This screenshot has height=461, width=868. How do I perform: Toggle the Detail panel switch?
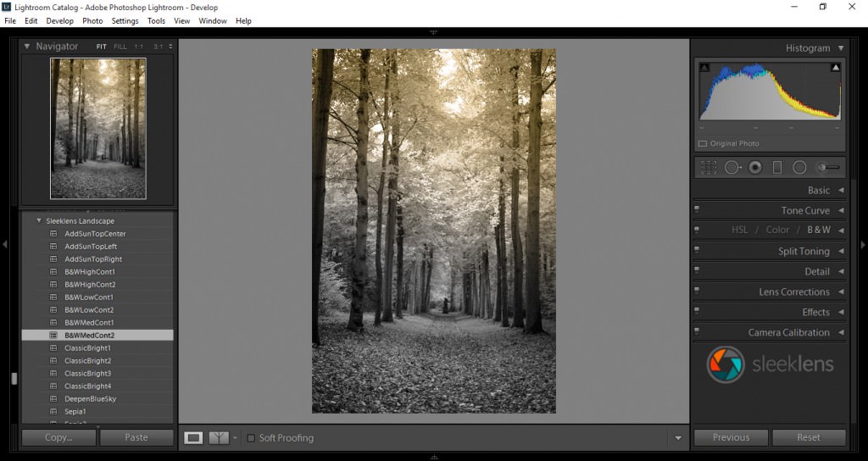click(697, 270)
